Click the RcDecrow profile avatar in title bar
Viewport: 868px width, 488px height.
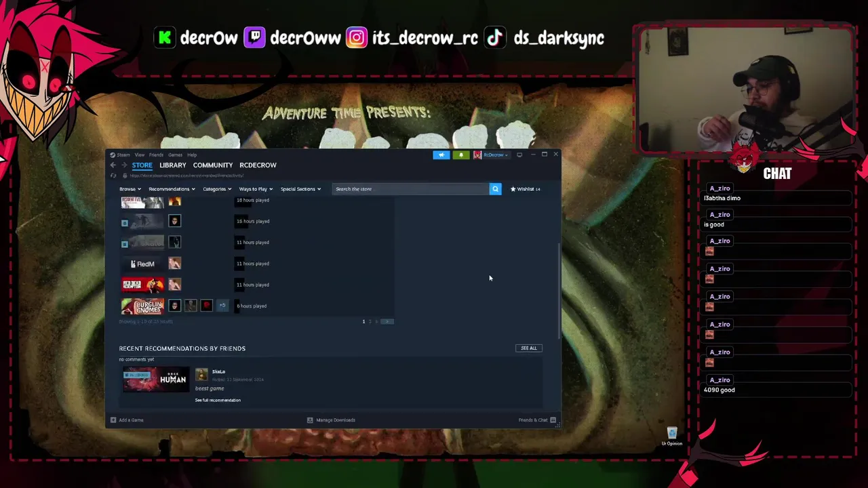(x=477, y=155)
